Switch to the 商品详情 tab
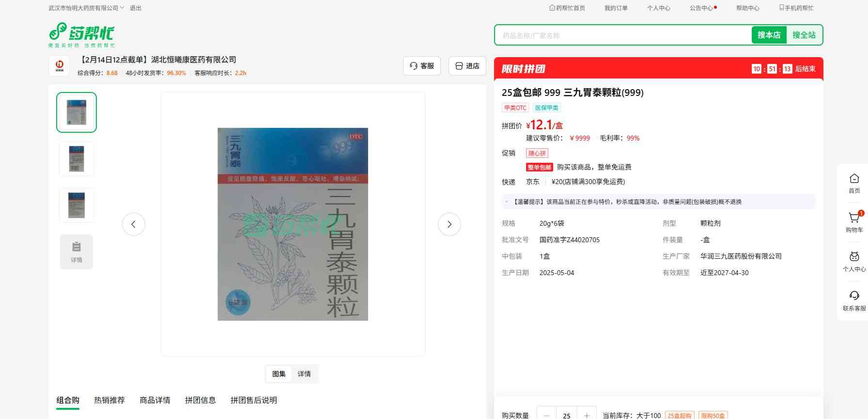868x419 pixels. [155, 400]
